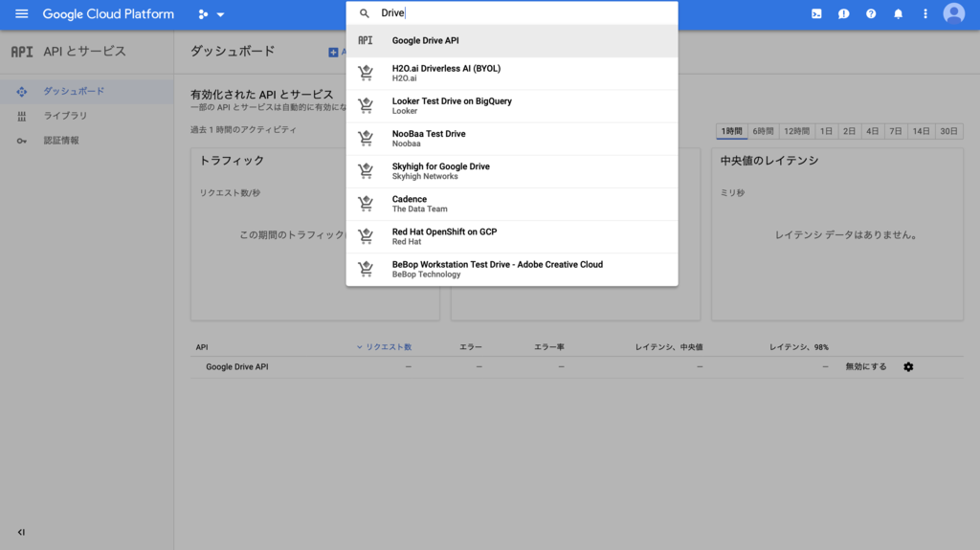The width and height of the screenshot is (980, 550).
Task: Click the 認証情報 key icon
Action: tap(22, 141)
